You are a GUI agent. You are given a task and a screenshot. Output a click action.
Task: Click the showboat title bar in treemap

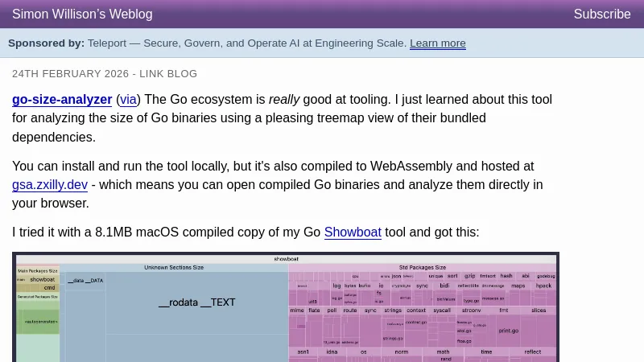(286, 259)
